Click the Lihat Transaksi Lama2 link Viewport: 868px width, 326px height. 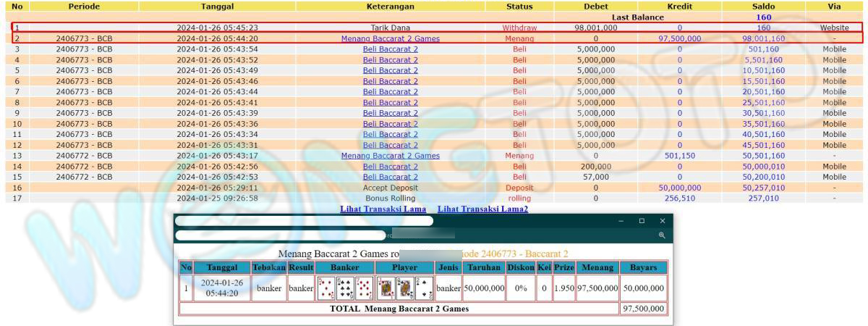[x=482, y=209]
